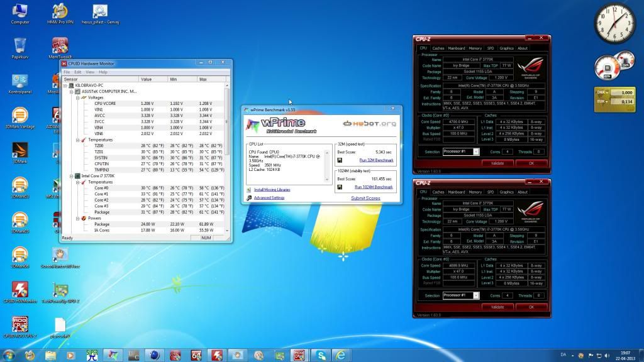Click the Super PI taskbar icon

[x=92, y=355]
